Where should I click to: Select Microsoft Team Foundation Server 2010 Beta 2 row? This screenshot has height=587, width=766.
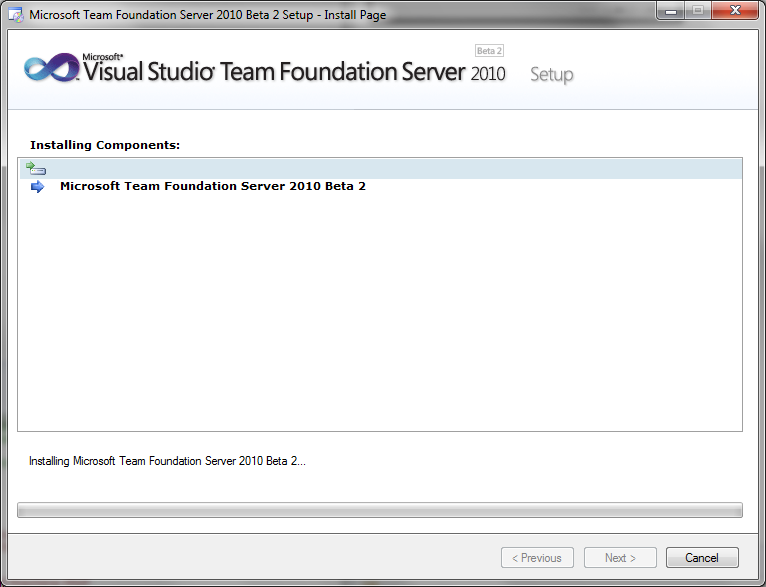coord(380,187)
